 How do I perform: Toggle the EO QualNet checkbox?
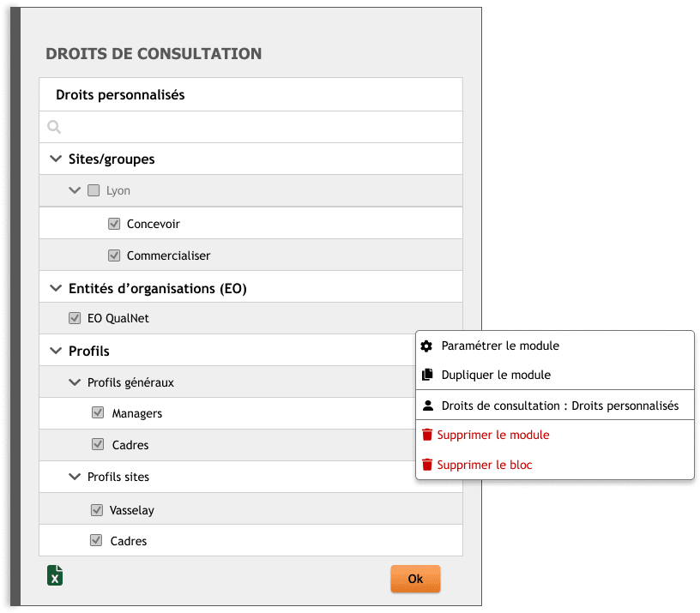coord(75,317)
